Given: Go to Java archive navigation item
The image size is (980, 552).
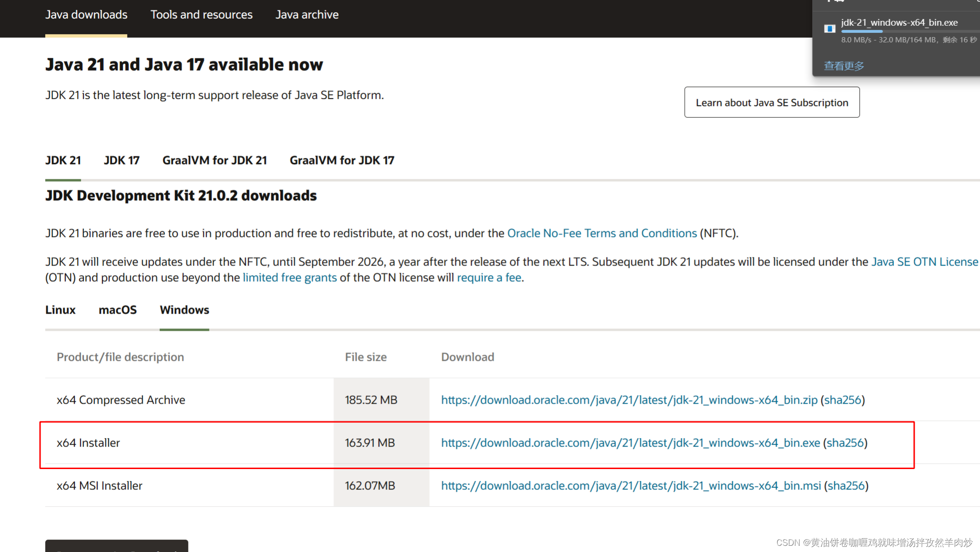Looking at the screenshot, I should (x=307, y=15).
